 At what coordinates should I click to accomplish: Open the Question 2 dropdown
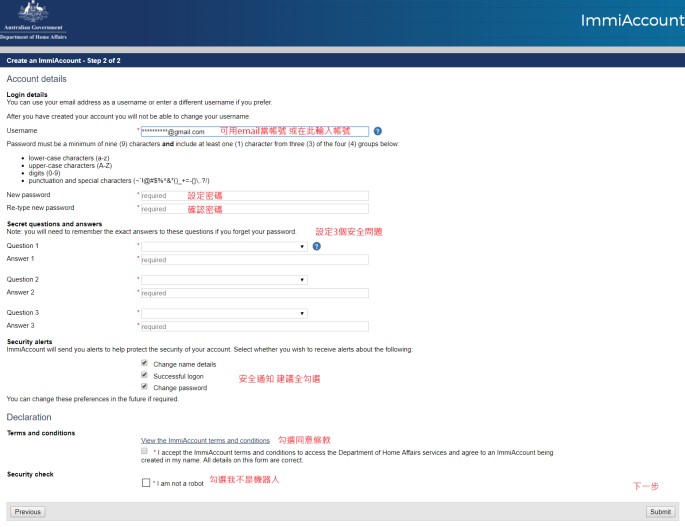click(224, 280)
